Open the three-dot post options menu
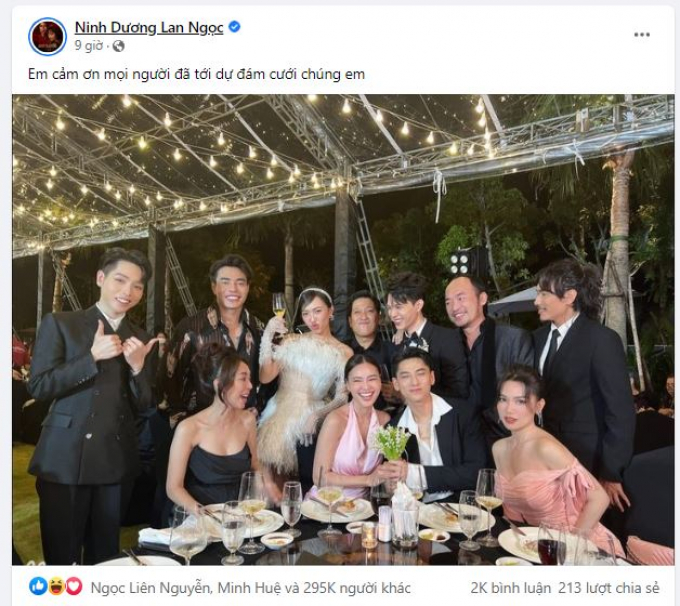The width and height of the screenshot is (680, 606). 641,35
